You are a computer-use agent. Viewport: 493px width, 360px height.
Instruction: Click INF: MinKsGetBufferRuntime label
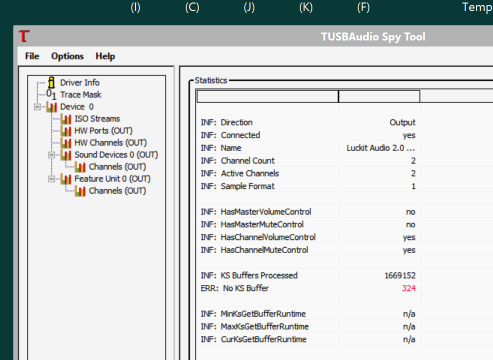(253, 314)
